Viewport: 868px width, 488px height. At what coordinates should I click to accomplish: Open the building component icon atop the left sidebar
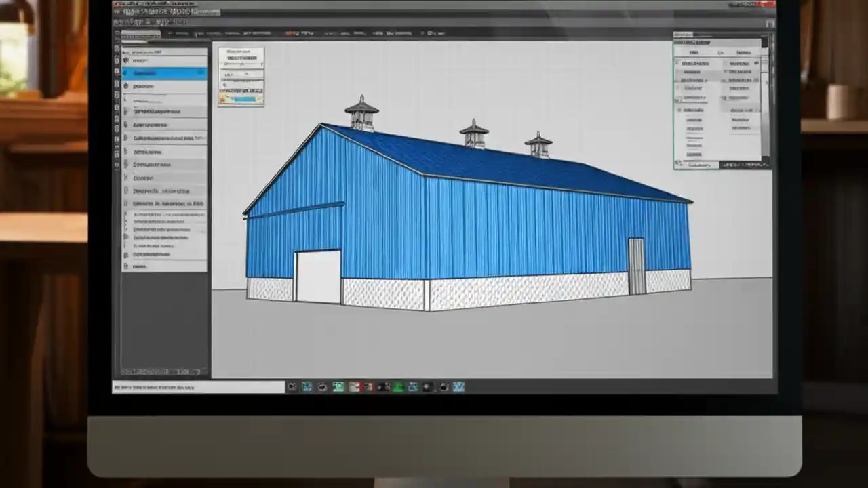[x=125, y=60]
